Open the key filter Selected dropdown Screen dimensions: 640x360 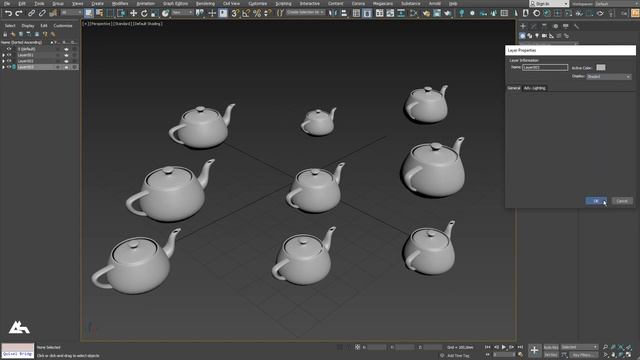tap(579, 347)
